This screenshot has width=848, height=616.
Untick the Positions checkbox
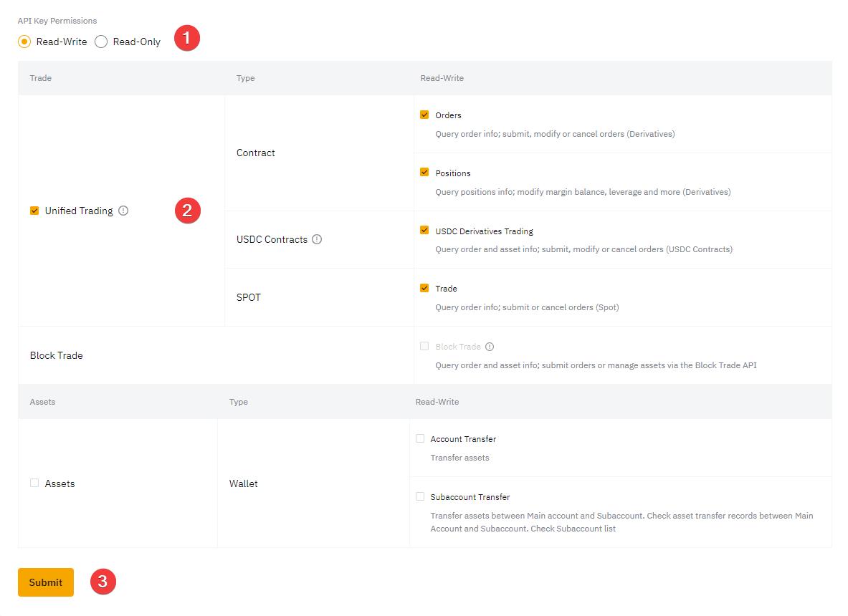click(424, 173)
